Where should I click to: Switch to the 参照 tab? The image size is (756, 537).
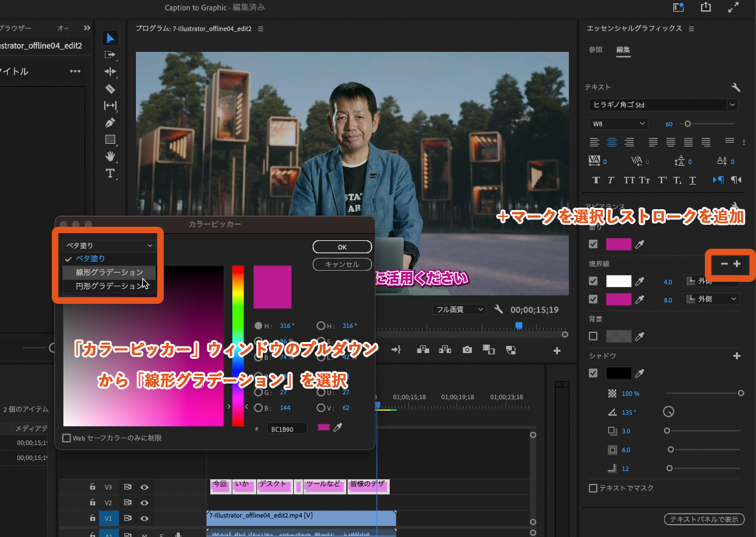point(595,50)
